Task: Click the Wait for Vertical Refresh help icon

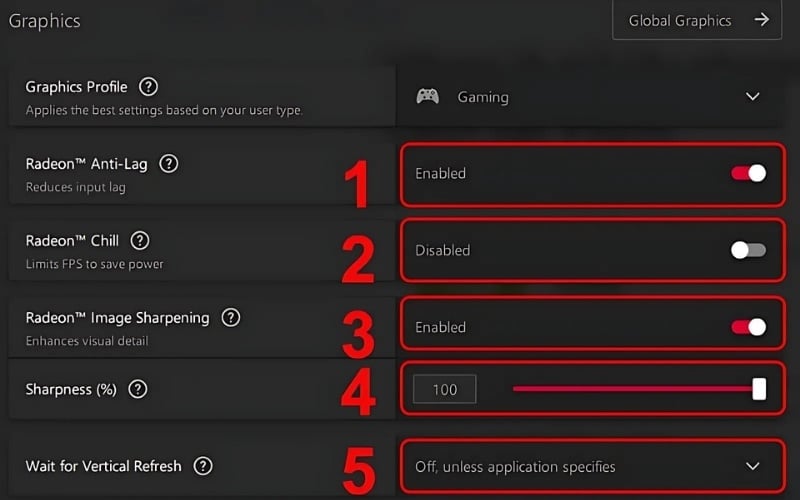Action: (x=203, y=465)
